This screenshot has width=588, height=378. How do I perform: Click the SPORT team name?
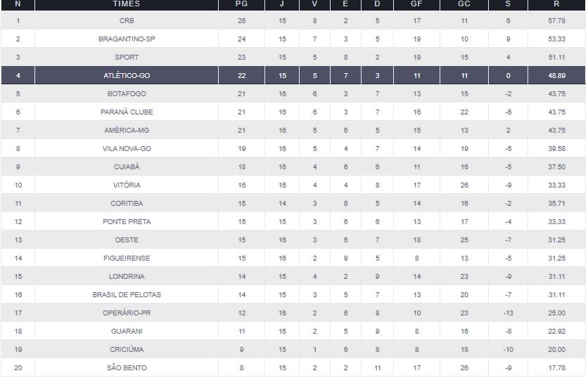(127, 58)
